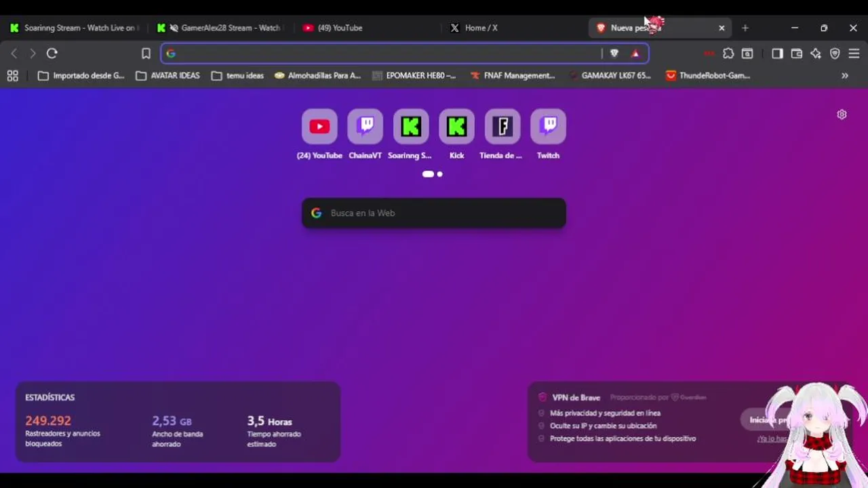Click the red extension icon in toolbar
This screenshot has width=868, height=488.
(709, 54)
